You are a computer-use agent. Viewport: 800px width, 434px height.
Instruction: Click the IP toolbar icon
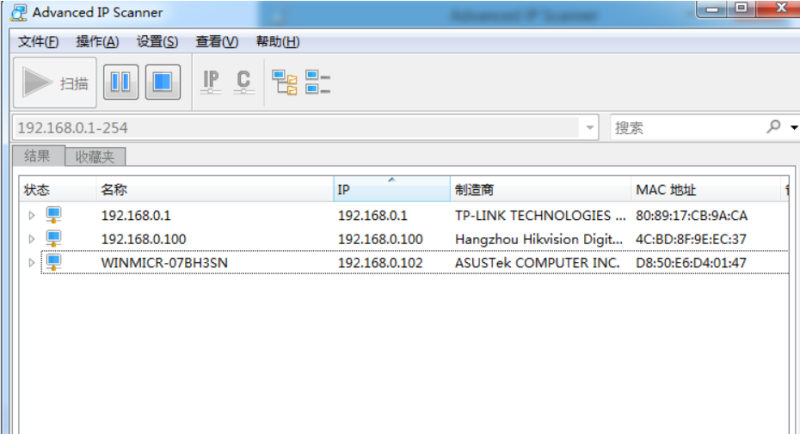tap(211, 83)
